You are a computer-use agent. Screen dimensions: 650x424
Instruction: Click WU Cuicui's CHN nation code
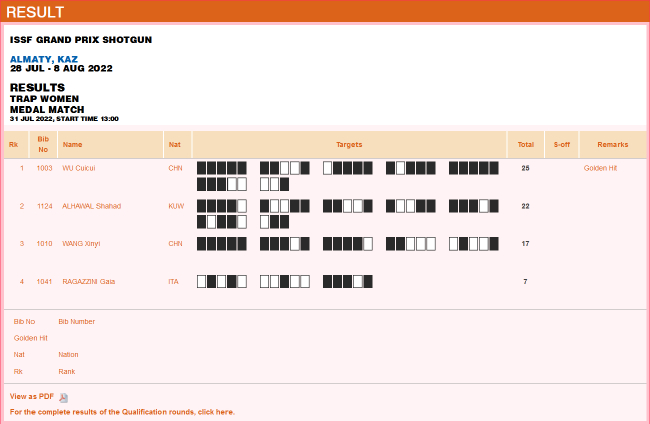coord(175,168)
